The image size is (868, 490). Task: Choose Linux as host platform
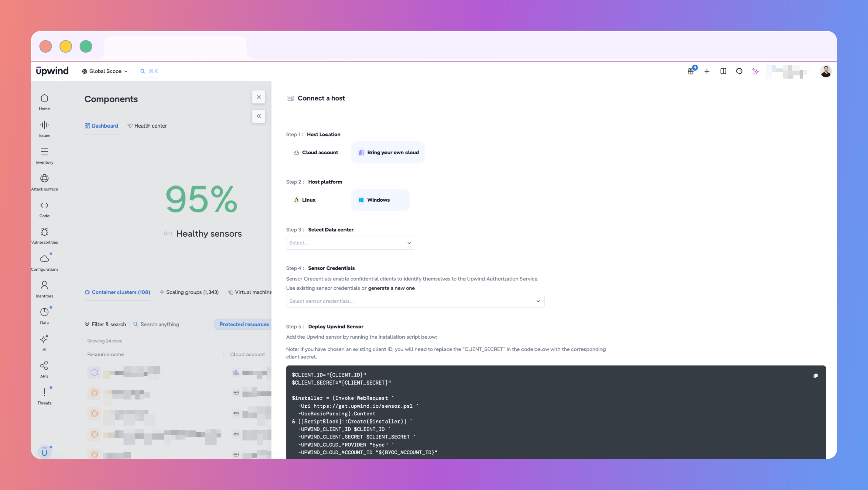(305, 200)
